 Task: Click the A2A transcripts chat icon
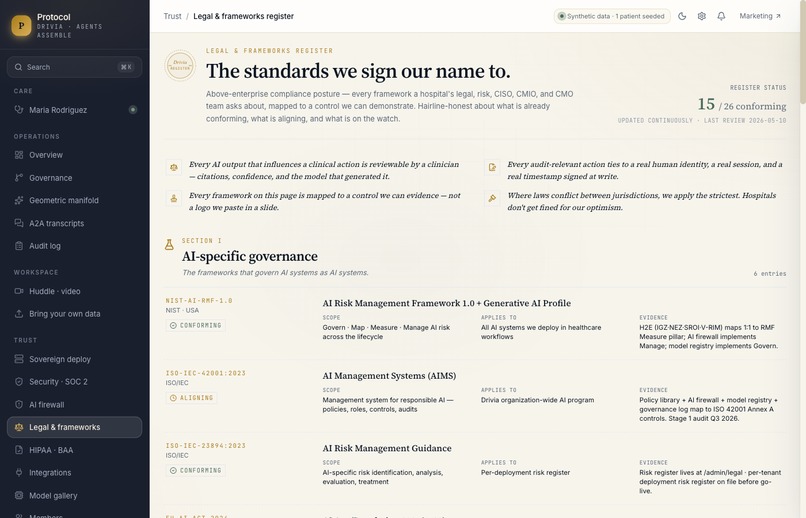[x=19, y=223]
